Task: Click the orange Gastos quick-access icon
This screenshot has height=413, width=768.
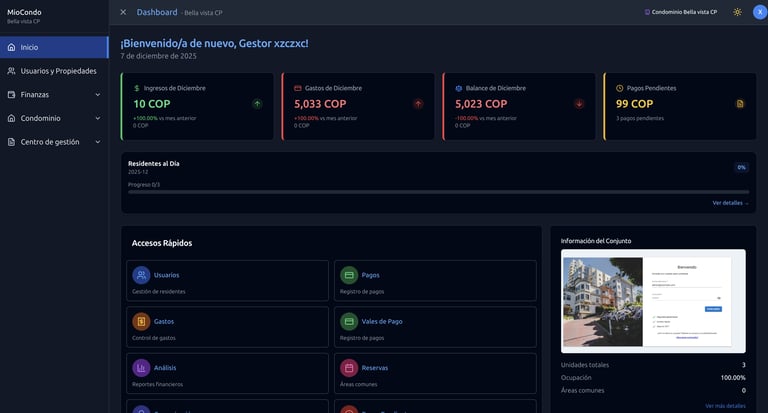Action: pyautogui.click(x=141, y=321)
